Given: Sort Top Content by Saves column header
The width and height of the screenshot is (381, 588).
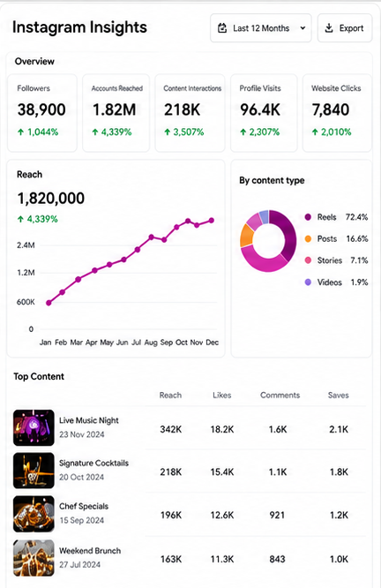Looking at the screenshot, I should pos(339,396).
